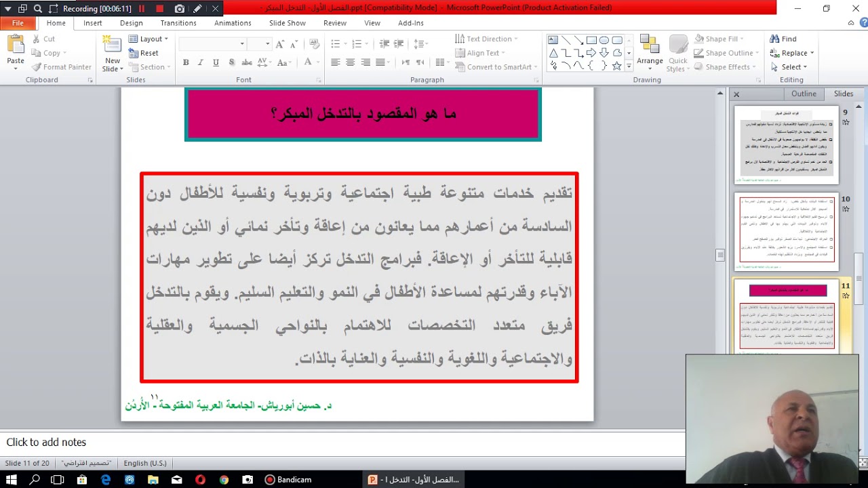868x488 pixels.
Task: Open the Replace dropdown
Action: 791,53
